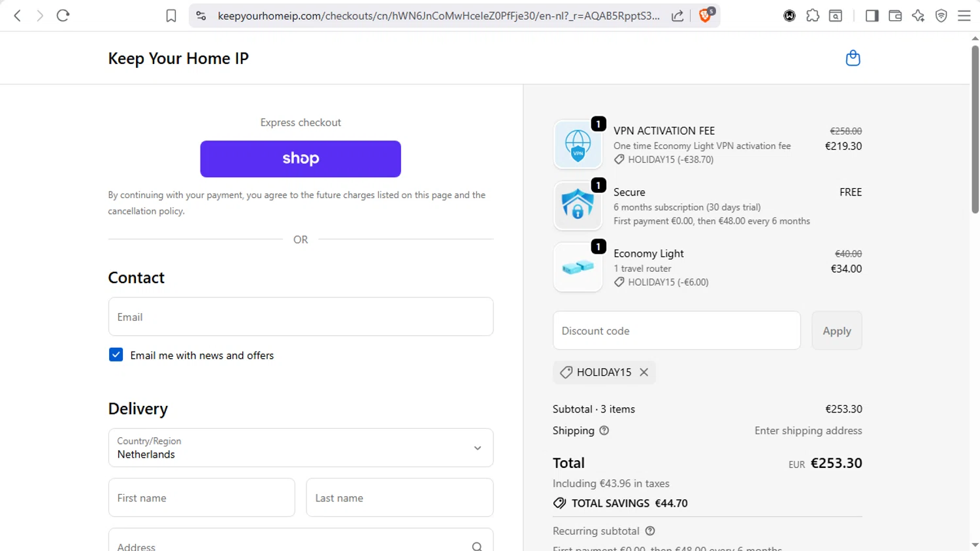Uncheck Email me with news and offers
This screenshot has height=551, width=980.
(116, 355)
